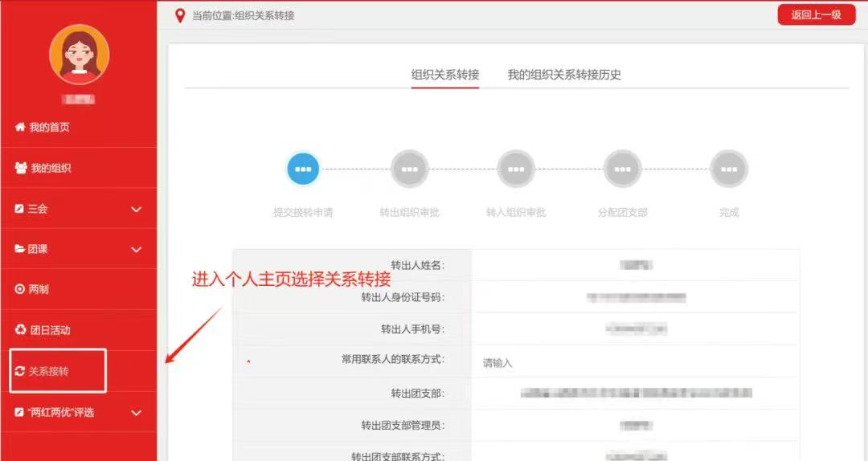868x461 pixels.
Task: Click the 常用联系人的联系方式 input field
Action: tap(635, 363)
